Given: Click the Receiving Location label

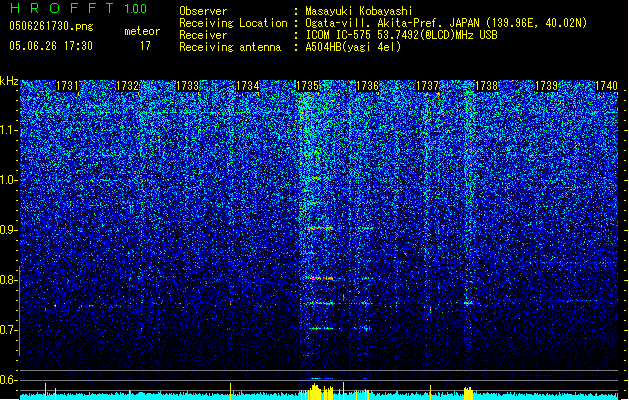Looking at the screenshot, I should coord(233,23).
